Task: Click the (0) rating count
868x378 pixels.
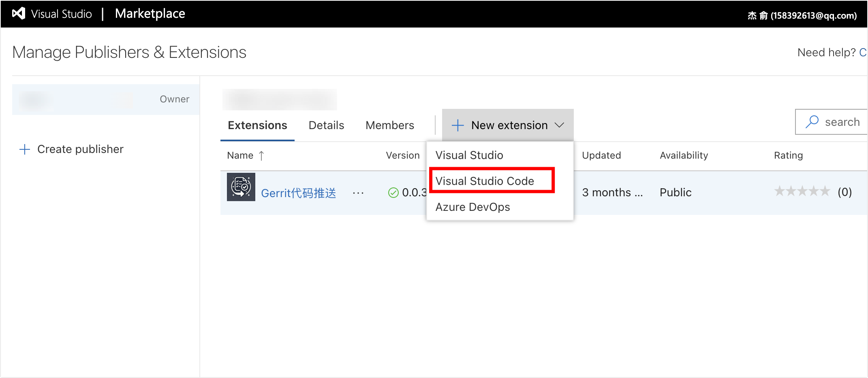Action: click(845, 192)
